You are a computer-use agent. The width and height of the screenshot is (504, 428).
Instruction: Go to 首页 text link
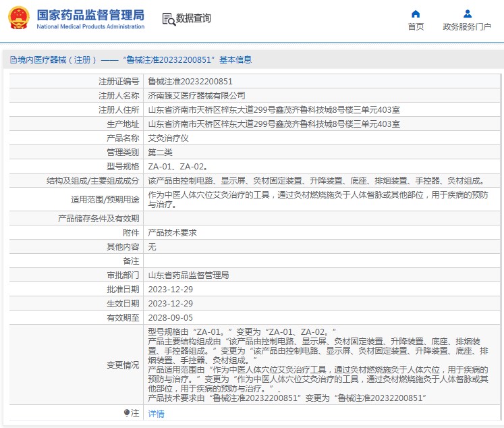[416, 27]
